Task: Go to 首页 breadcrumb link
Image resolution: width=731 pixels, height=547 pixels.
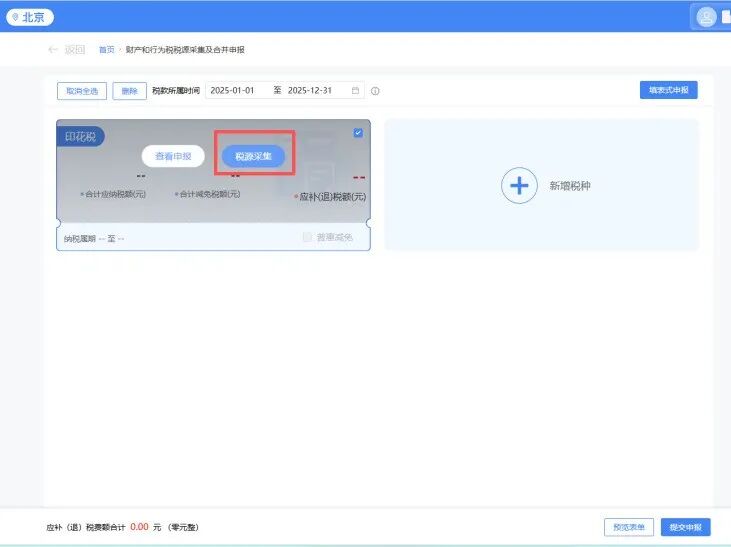Action: coord(106,49)
